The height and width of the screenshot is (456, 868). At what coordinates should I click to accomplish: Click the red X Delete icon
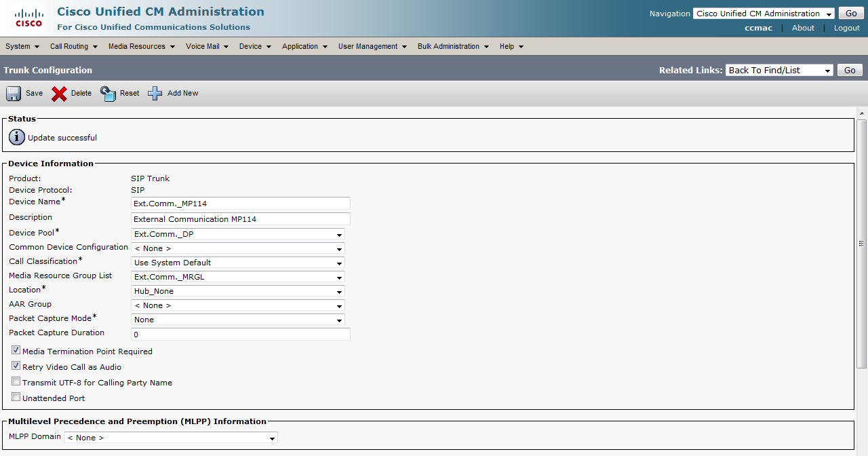60,94
